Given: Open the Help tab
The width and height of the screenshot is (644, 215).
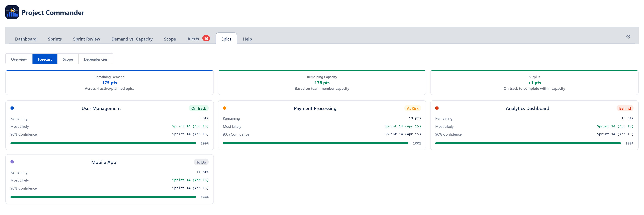Looking at the screenshot, I should 247,39.
